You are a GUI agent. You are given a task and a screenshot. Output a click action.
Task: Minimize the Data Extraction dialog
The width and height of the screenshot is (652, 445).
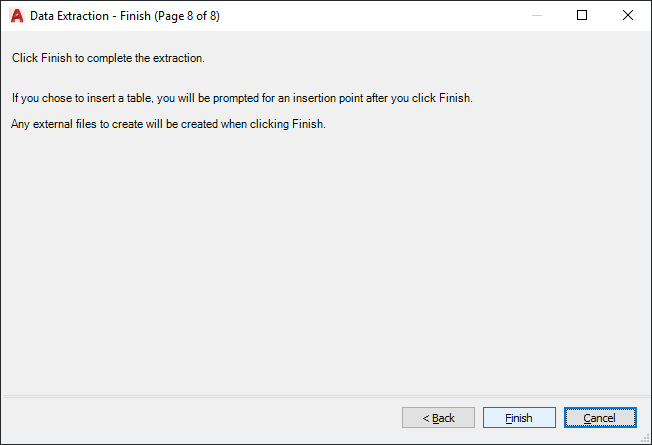(x=536, y=15)
